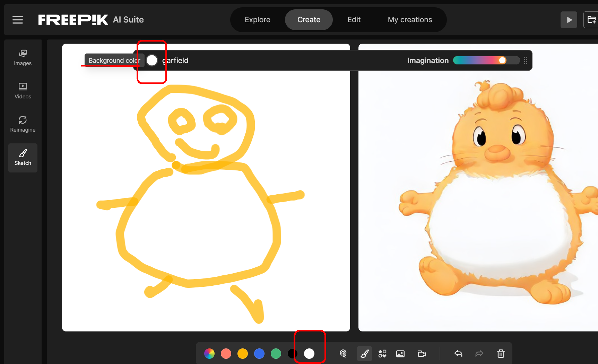598x364 pixels.
Task: Pick the black brush color
Action: 292,354
